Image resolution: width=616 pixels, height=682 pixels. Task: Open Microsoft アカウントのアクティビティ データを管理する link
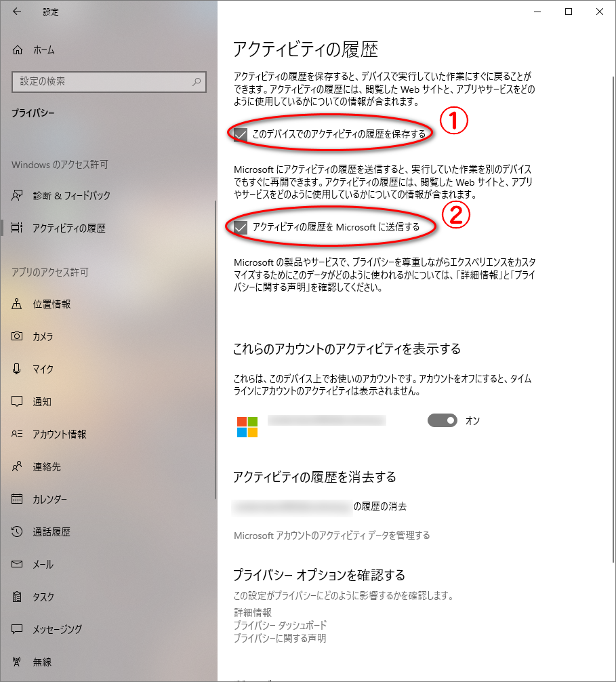[x=331, y=536]
